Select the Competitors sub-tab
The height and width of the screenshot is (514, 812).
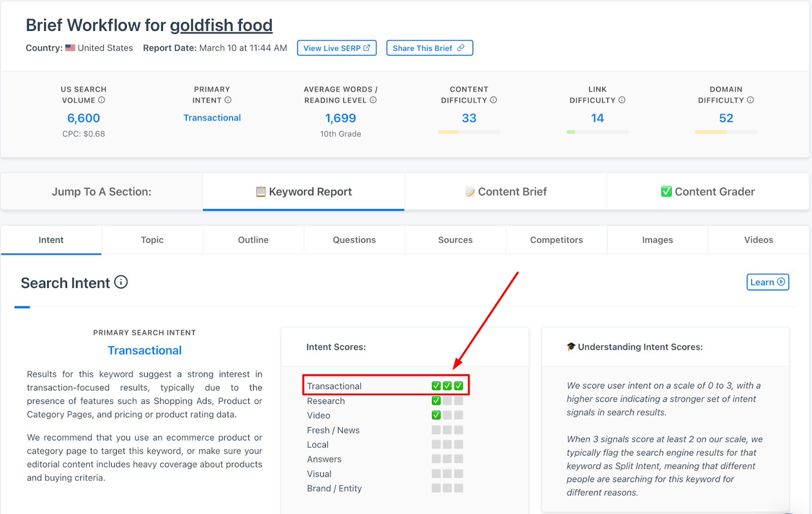[x=556, y=240]
